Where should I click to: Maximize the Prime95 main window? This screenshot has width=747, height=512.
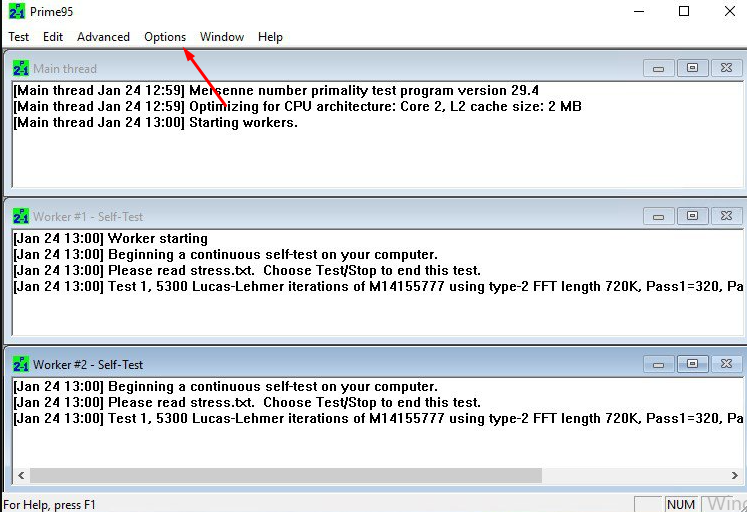pyautogui.click(x=684, y=11)
